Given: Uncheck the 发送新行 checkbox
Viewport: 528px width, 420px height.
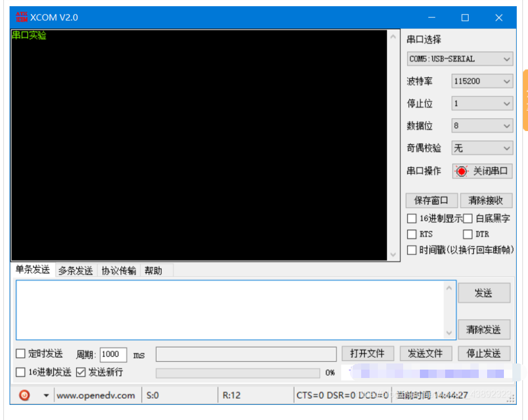Looking at the screenshot, I should pyautogui.click(x=81, y=372).
